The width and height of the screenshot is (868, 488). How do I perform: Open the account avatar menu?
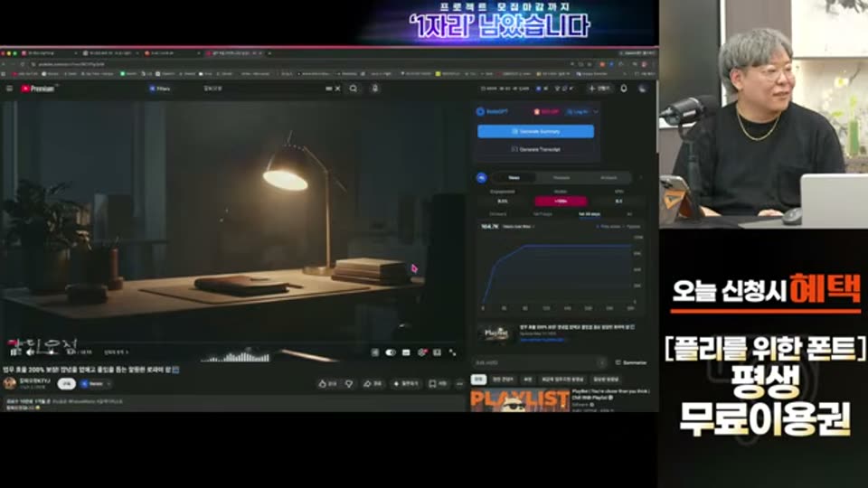pyautogui.click(x=643, y=89)
